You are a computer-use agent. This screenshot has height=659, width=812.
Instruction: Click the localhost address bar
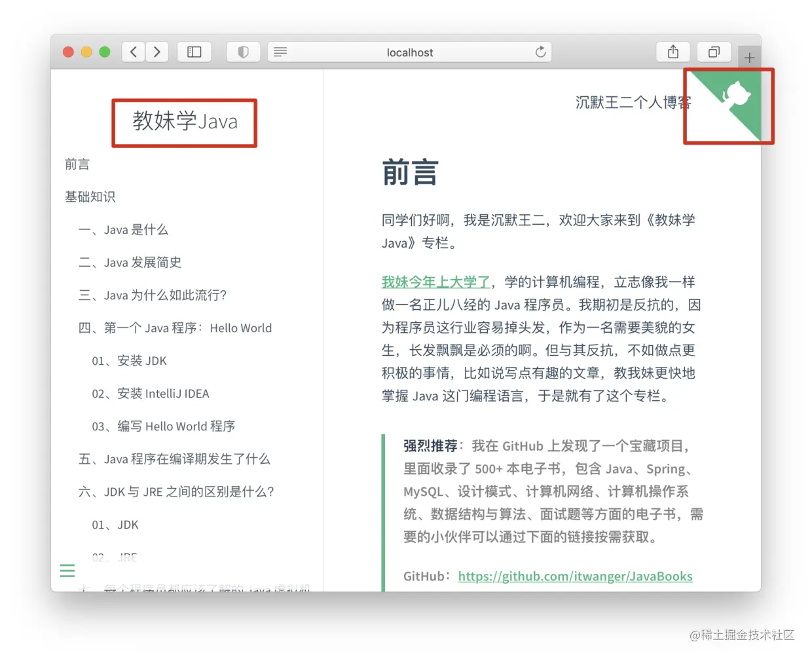point(409,52)
